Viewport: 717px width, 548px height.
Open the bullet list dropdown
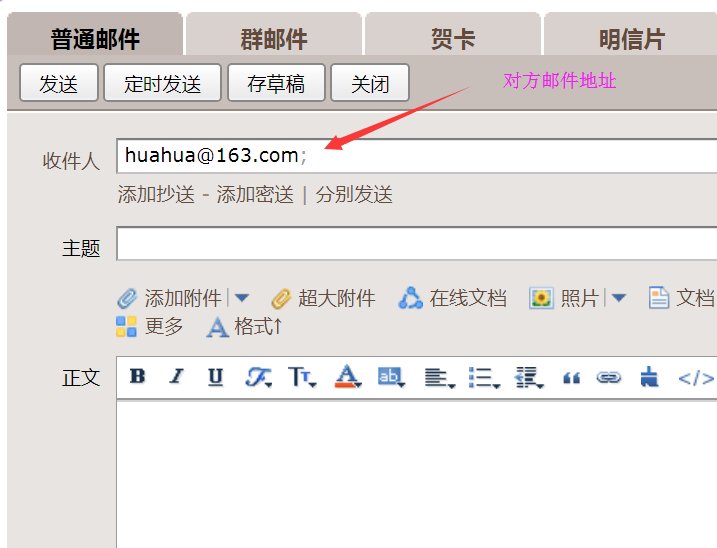point(484,378)
